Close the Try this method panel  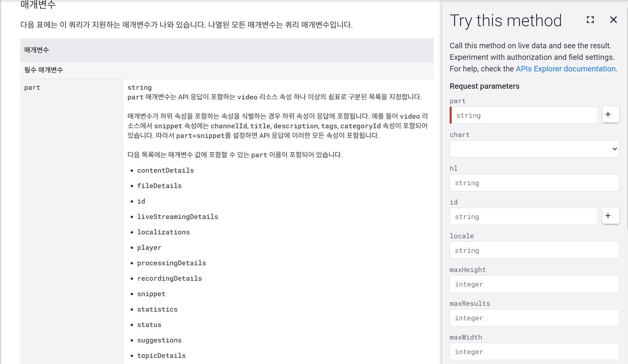click(613, 20)
